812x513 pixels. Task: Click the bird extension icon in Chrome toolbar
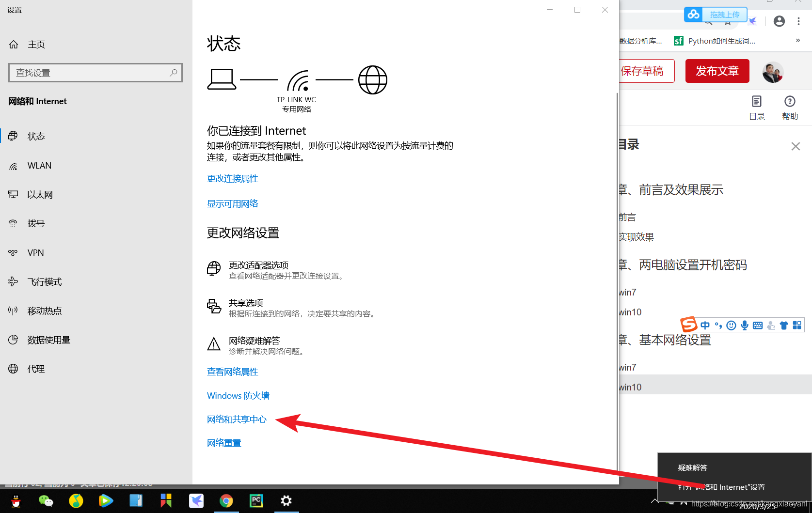(x=752, y=21)
